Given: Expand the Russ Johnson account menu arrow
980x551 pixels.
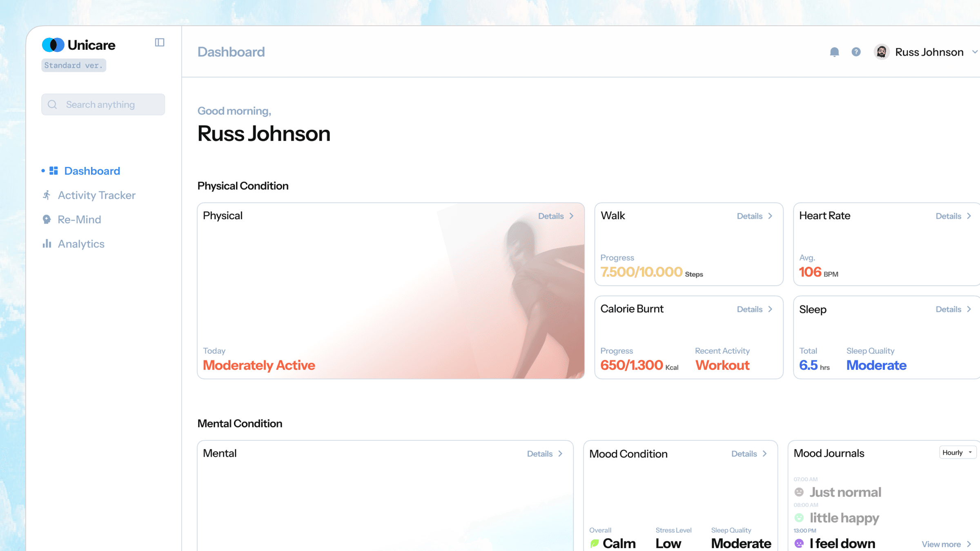Looking at the screenshot, I should click(x=975, y=52).
